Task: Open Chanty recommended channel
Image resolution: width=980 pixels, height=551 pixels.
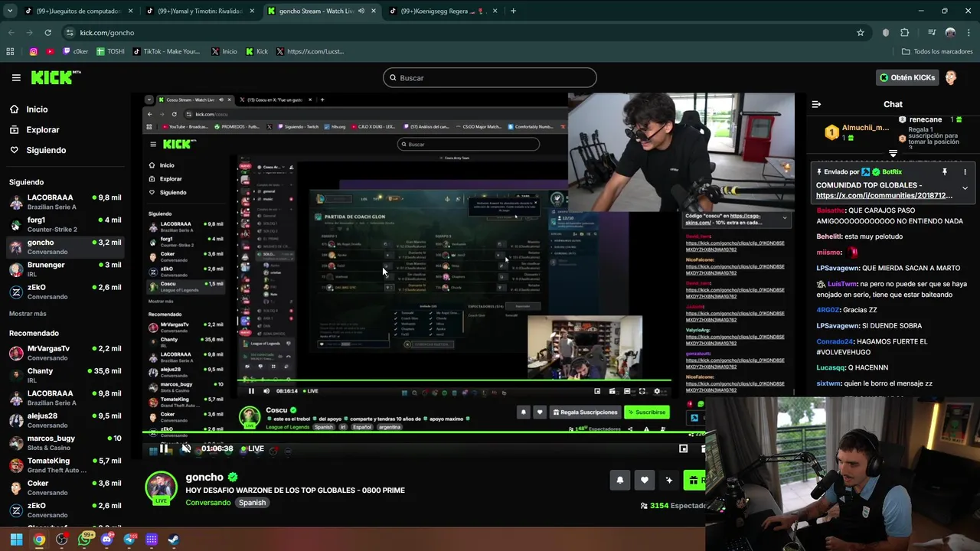Action: 65,375
